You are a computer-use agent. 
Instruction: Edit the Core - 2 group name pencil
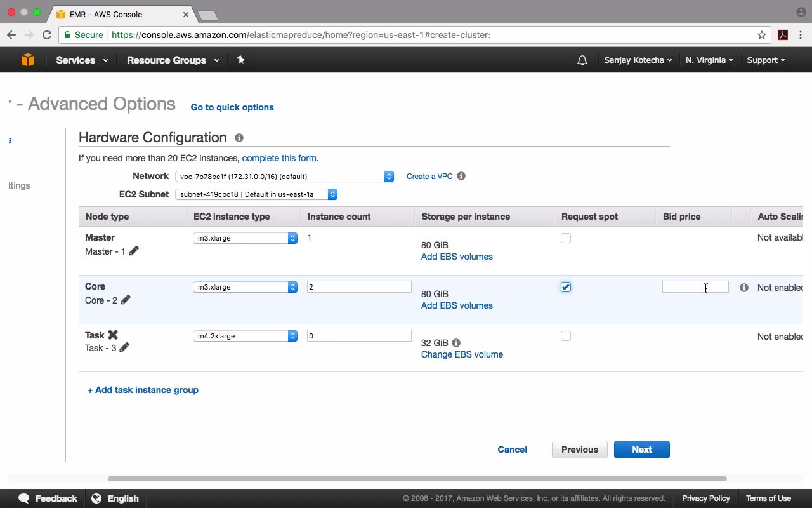pyautogui.click(x=126, y=300)
